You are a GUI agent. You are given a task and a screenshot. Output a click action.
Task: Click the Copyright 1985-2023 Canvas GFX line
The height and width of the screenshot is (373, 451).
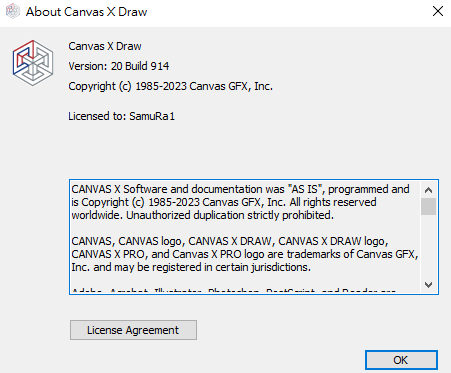pyautogui.click(x=170, y=86)
